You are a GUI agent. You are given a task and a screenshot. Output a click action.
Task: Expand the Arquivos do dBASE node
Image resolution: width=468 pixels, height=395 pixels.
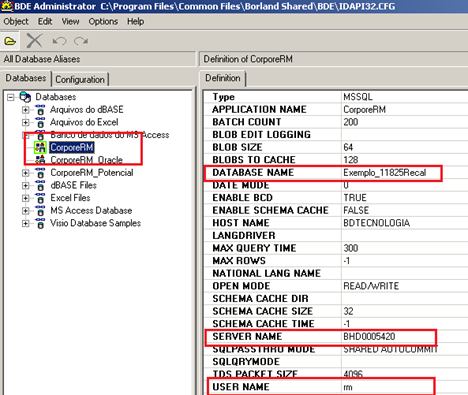[25, 110]
